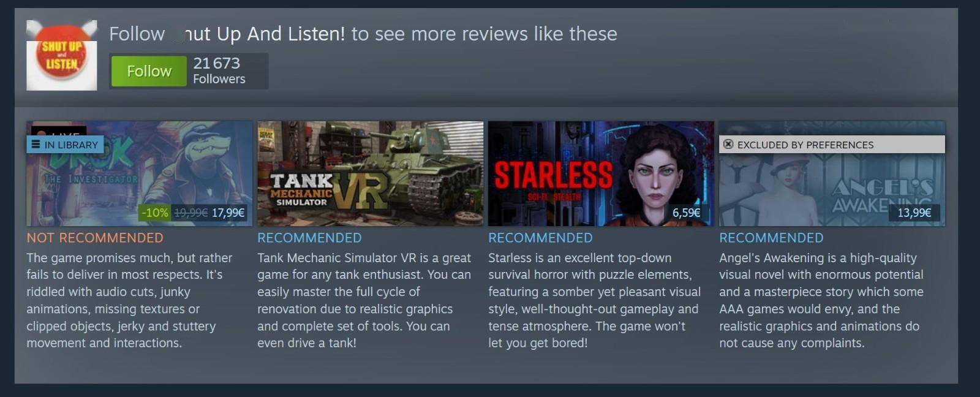The image size is (980, 397).
Task: Click the 17,99€ discounted price
Action: [228, 213]
